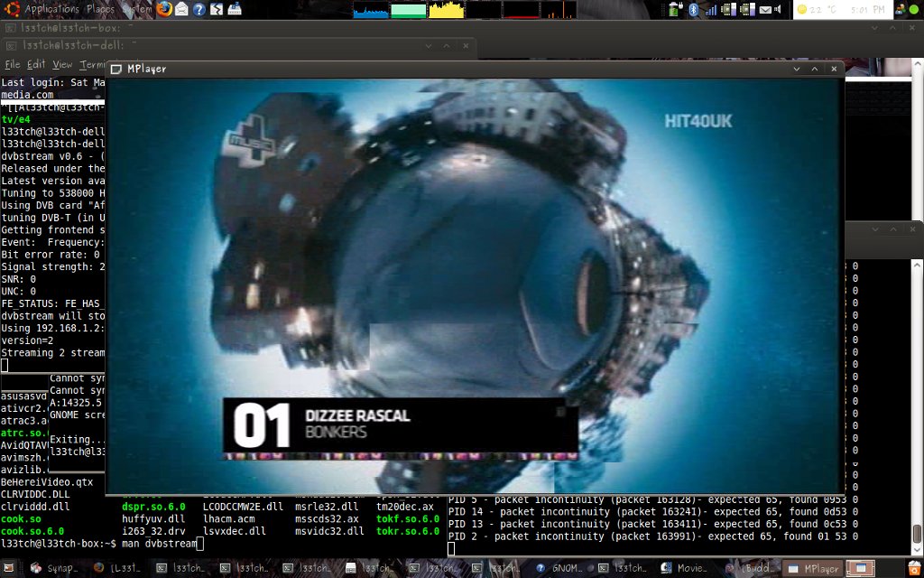Open the blue help question-mark launcher

pos(199,9)
